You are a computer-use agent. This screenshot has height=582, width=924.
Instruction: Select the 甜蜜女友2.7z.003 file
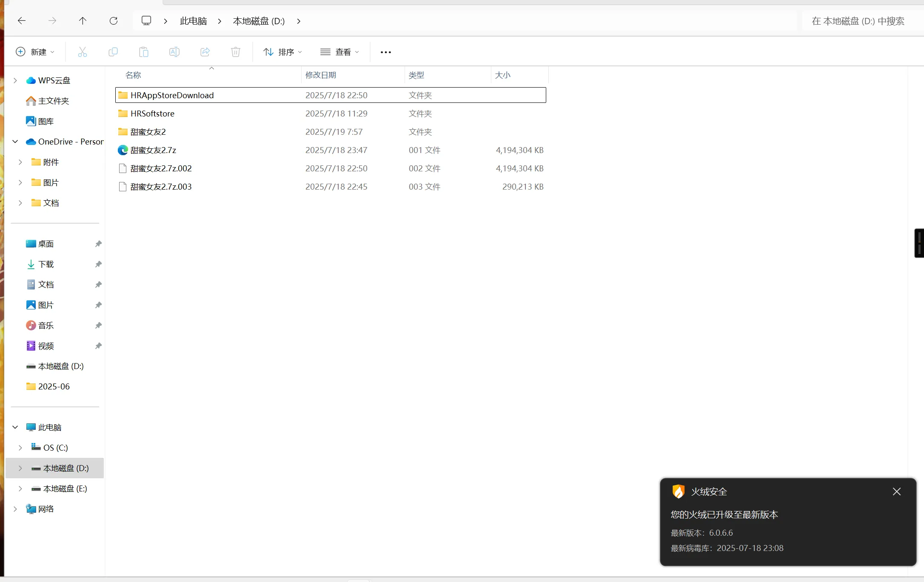point(331,187)
